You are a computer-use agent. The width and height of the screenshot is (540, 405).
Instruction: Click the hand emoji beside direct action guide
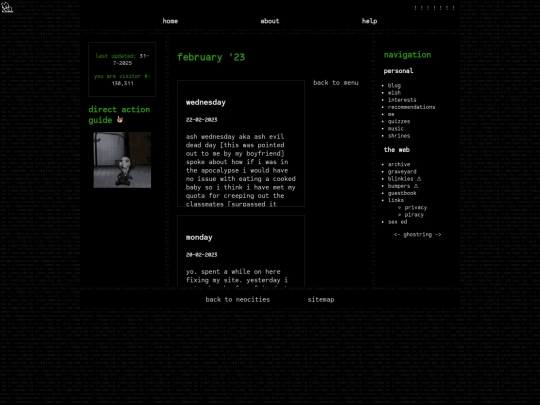[x=120, y=120]
